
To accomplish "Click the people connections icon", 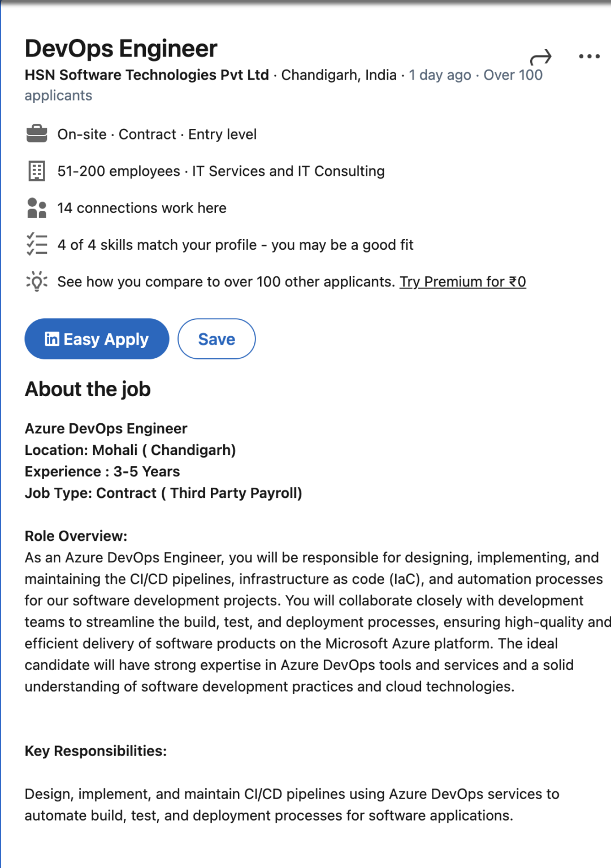I will 37,208.
